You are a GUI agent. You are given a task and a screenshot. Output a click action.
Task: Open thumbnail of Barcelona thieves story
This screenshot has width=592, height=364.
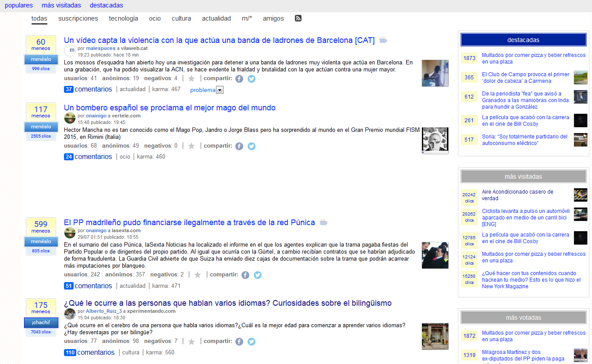pos(435,73)
